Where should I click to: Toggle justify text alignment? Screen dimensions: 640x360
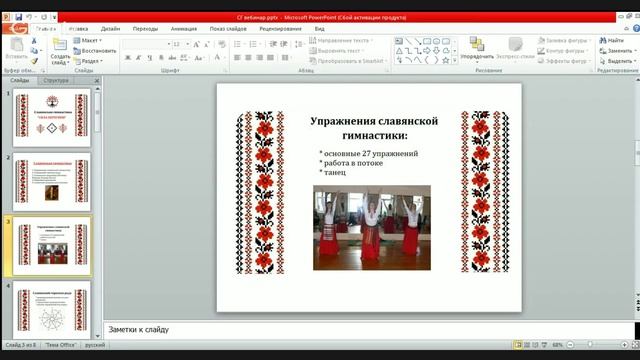click(270, 58)
